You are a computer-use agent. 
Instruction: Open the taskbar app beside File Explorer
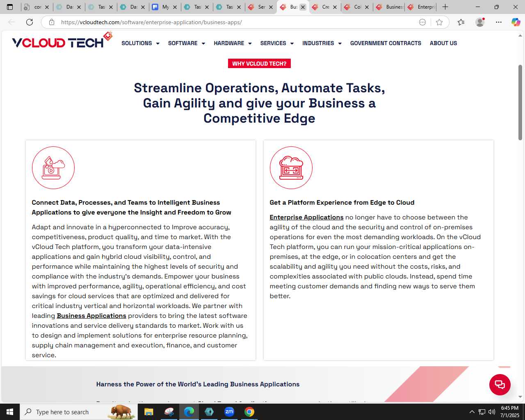pyautogui.click(x=169, y=412)
